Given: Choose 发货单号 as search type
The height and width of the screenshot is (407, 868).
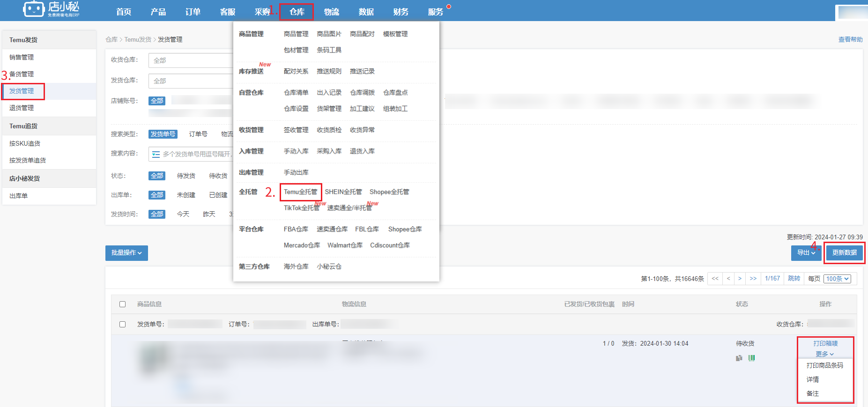Looking at the screenshot, I should [x=163, y=134].
